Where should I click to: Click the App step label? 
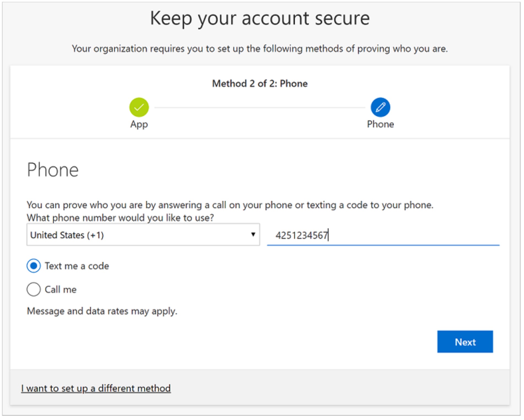[139, 124]
